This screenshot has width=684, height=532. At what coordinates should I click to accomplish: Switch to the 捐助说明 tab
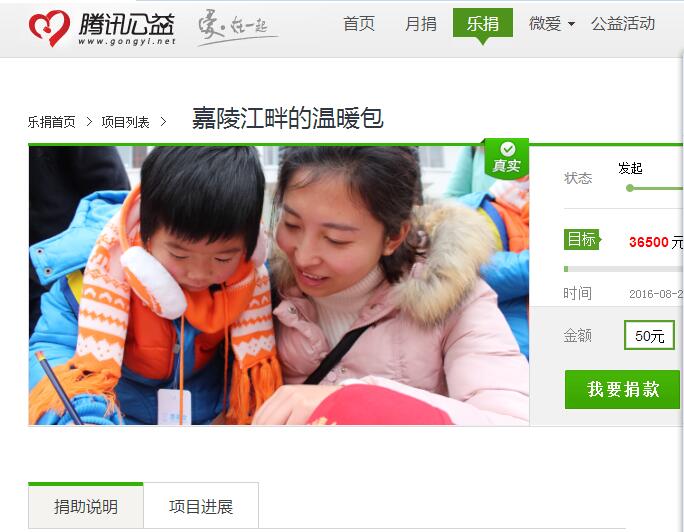point(86,506)
